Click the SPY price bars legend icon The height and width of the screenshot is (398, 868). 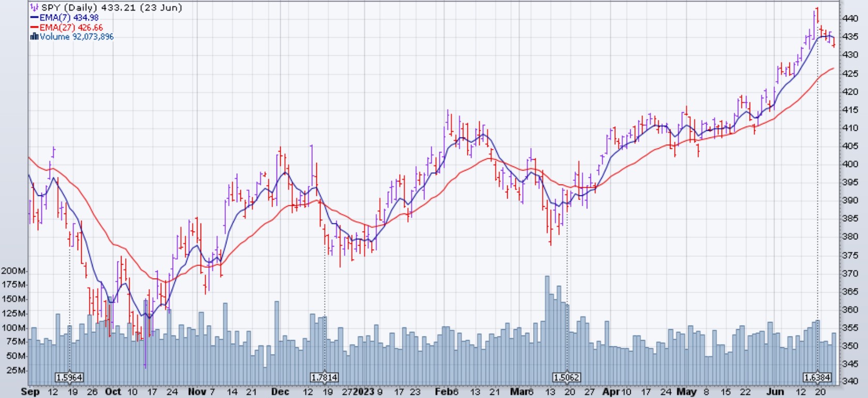[x=34, y=8]
